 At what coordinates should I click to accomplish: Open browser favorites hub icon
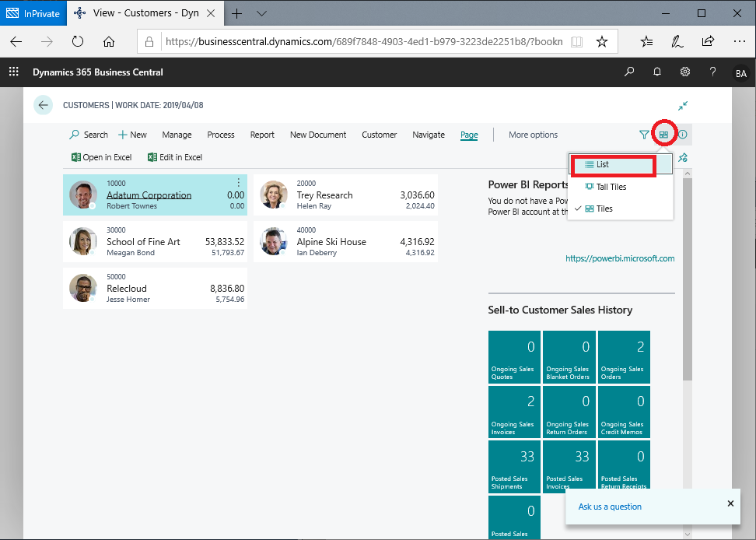[646, 42]
